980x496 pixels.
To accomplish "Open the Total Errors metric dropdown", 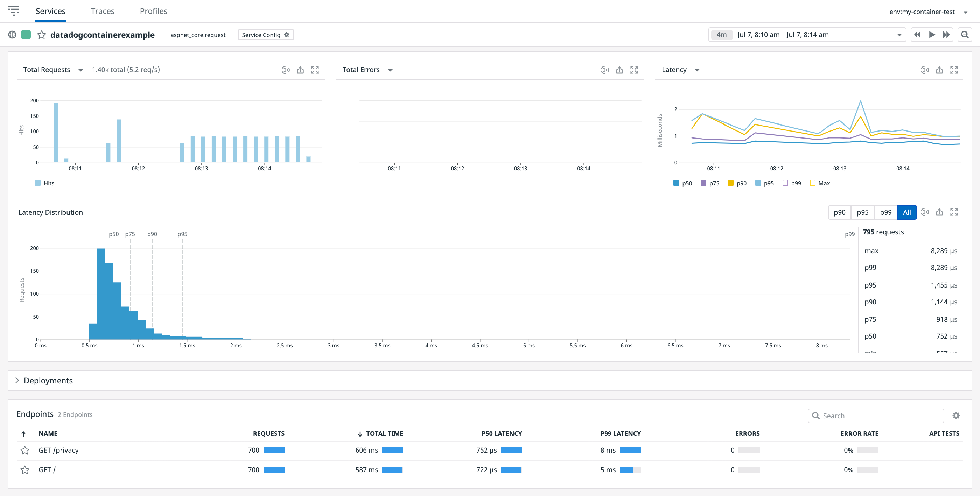I will tap(391, 70).
